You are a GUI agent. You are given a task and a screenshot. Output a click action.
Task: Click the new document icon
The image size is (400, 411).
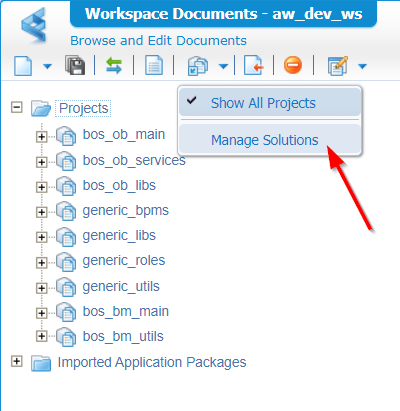pyautogui.click(x=23, y=66)
